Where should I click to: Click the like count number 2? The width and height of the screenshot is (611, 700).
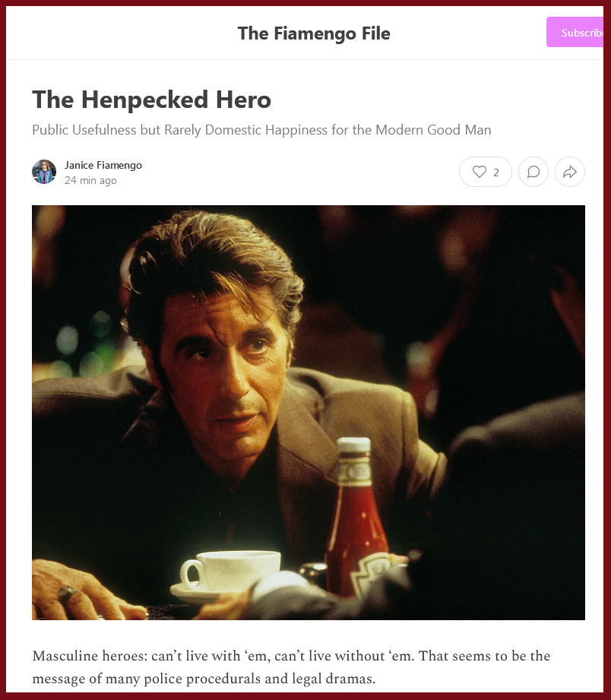495,173
